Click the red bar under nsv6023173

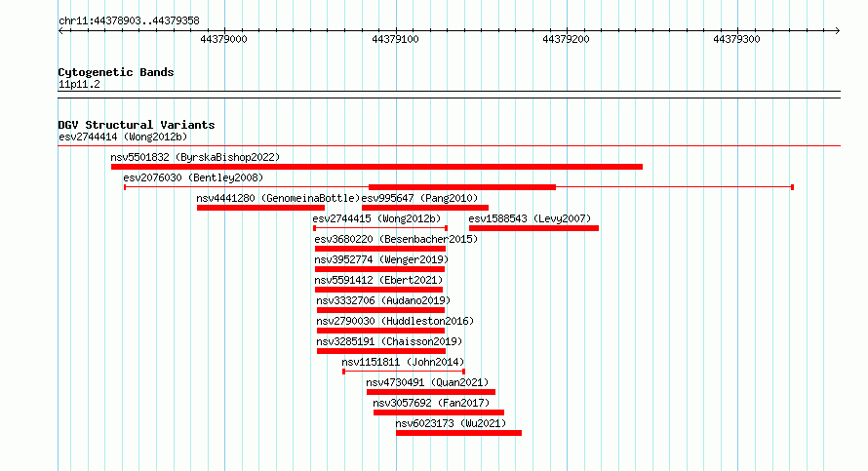click(x=459, y=433)
